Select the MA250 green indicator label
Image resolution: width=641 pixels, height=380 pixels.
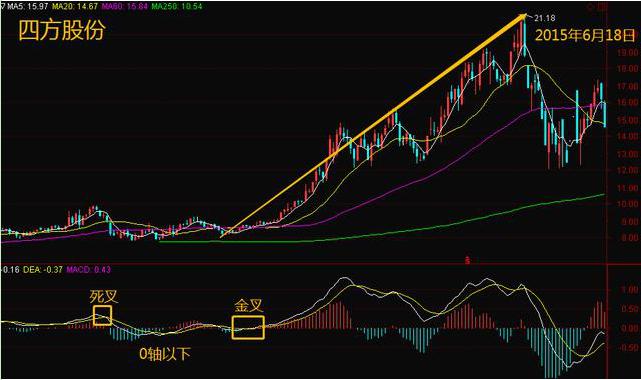[x=177, y=7]
